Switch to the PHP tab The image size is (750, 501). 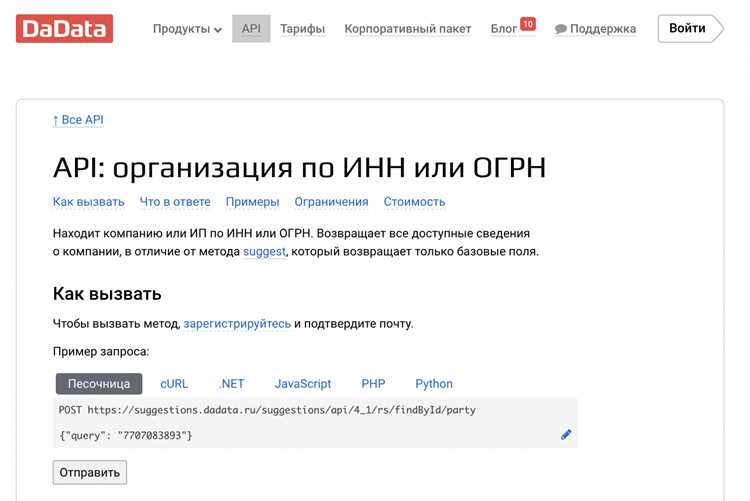[x=373, y=384]
